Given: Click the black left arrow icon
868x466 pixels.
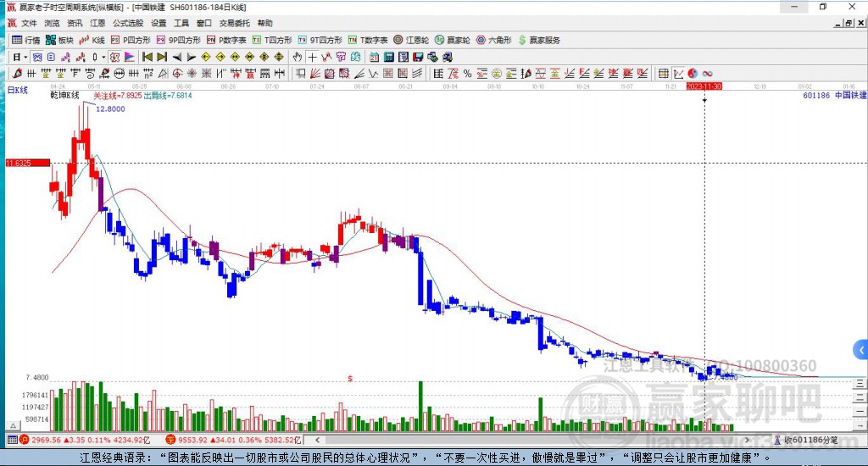Looking at the screenshot, I should click(x=176, y=57).
